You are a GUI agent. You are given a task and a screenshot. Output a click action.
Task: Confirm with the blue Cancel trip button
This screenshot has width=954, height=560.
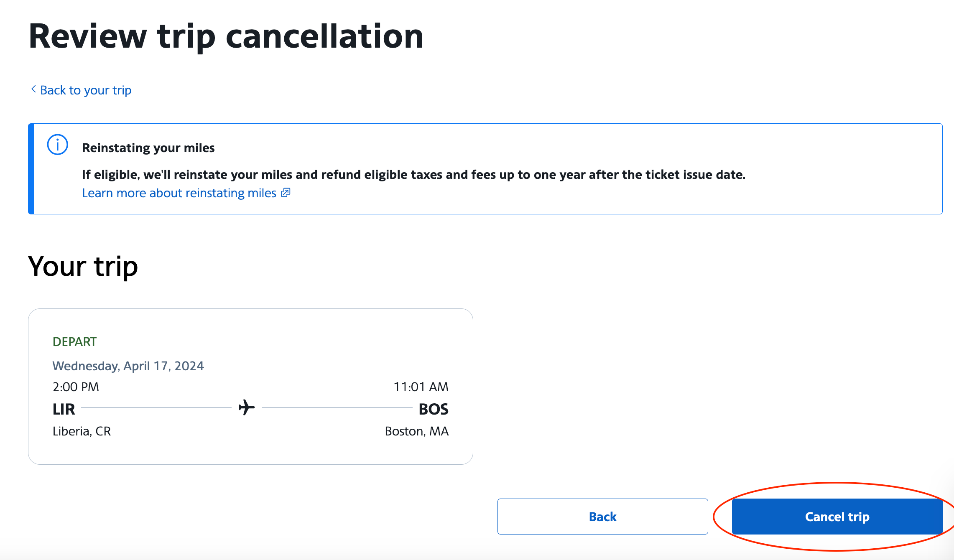click(837, 517)
